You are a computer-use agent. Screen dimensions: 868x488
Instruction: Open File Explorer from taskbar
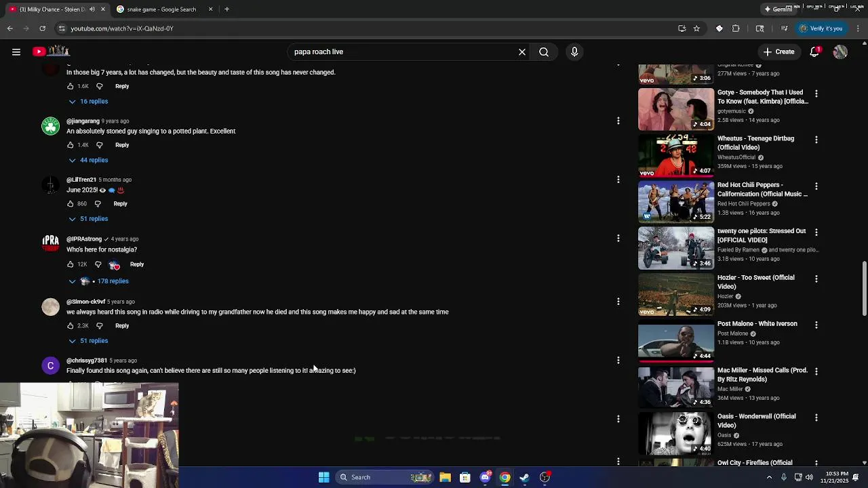pos(445,477)
